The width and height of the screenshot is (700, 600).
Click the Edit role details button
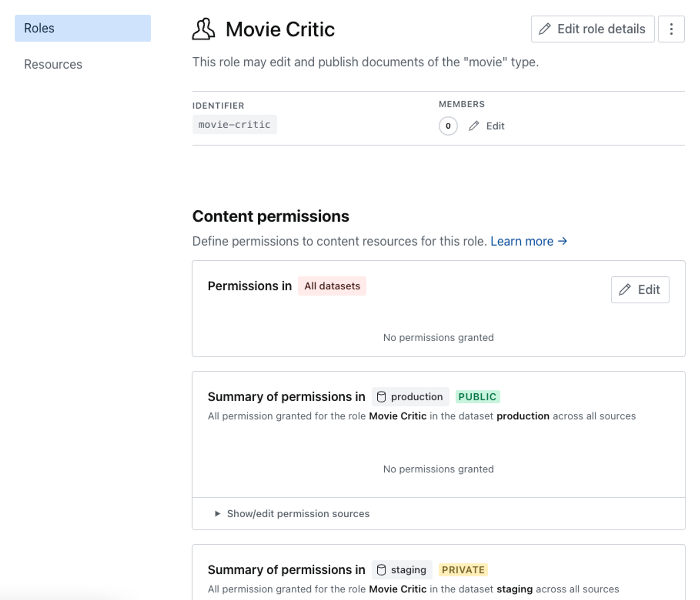pyautogui.click(x=592, y=29)
